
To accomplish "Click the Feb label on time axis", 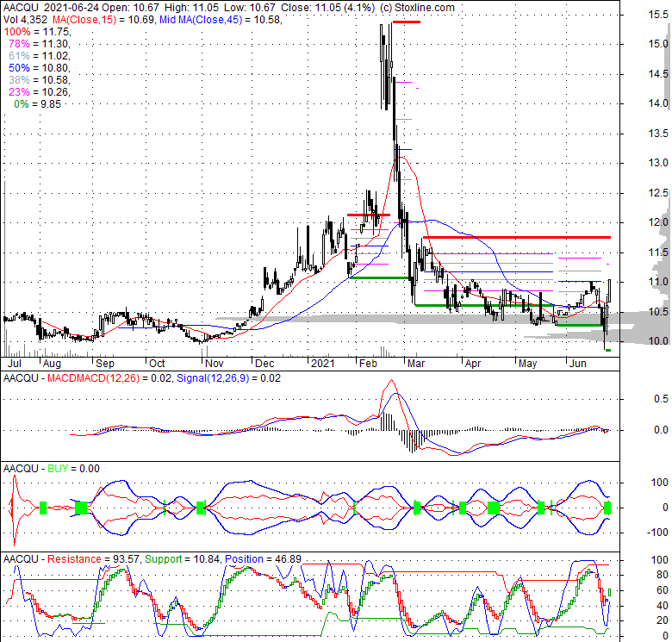I will click(x=368, y=364).
